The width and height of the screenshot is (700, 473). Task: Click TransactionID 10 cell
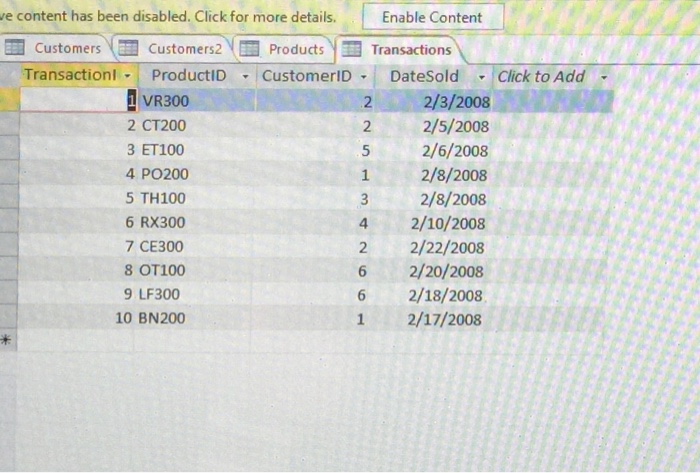[x=76, y=318]
